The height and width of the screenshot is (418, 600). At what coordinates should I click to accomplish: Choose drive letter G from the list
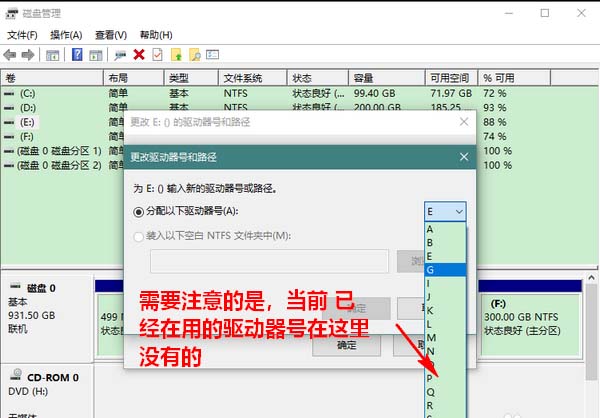[431, 269]
